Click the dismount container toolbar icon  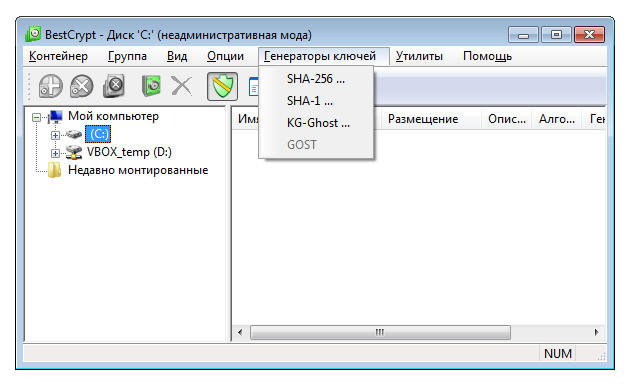(82, 86)
